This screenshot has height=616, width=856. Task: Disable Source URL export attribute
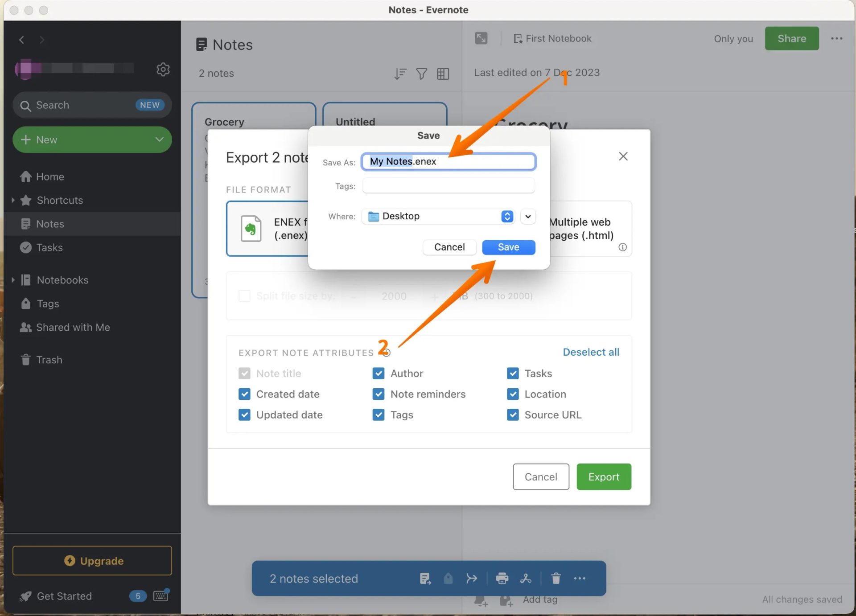tap(513, 415)
